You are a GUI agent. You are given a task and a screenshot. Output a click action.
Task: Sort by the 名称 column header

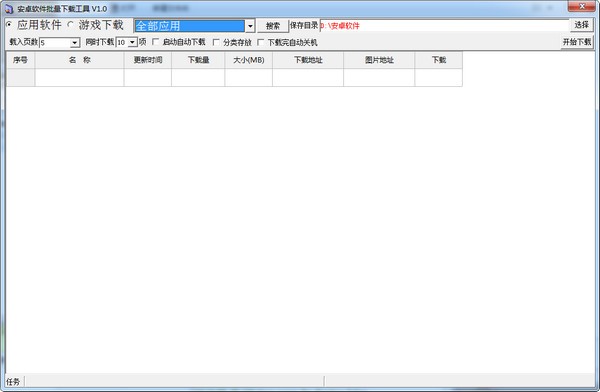click(79, 60)
